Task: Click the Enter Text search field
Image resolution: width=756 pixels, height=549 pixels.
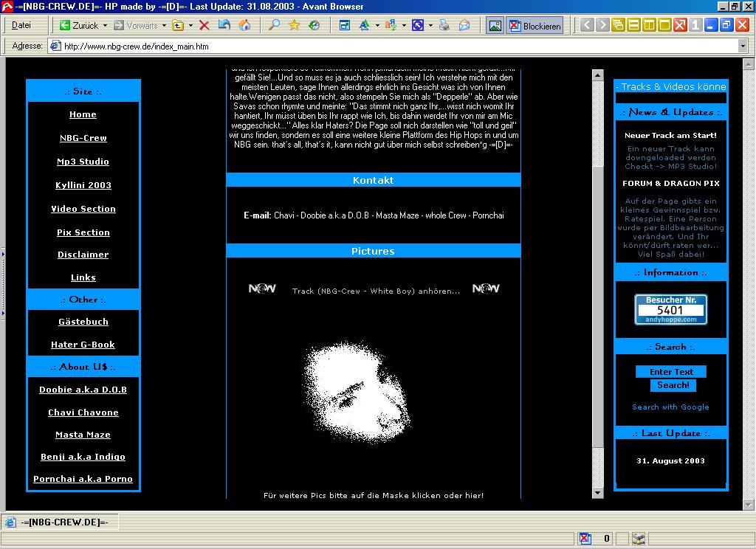Action: pyautogui.click(x=671, y=372)
